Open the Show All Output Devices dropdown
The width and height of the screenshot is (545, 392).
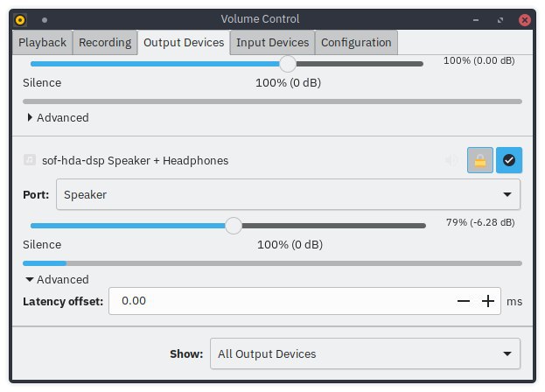click(365, 353)
